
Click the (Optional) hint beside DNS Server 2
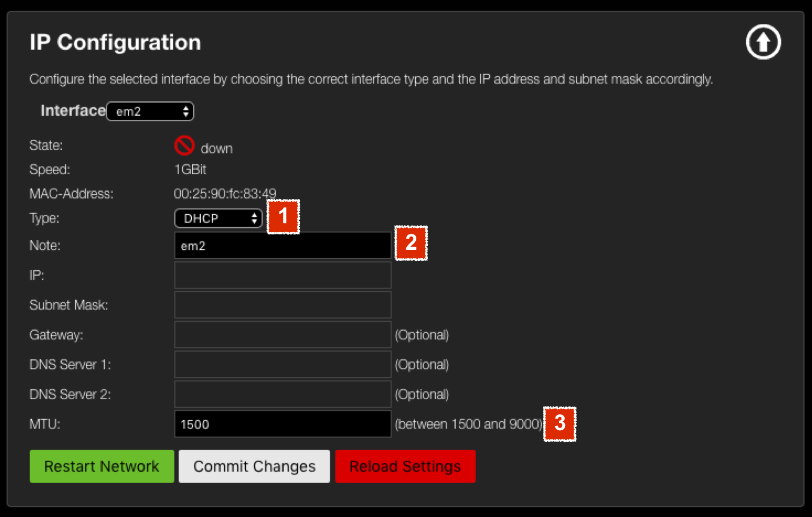pyautogui.click(x=422, y=394)
